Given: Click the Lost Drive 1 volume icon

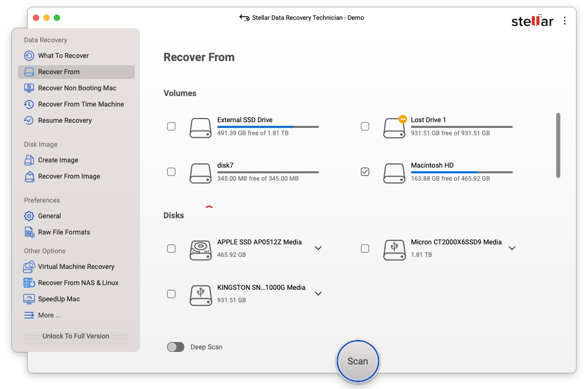Looking at the screenshot, I should click(x=394, y=128).
